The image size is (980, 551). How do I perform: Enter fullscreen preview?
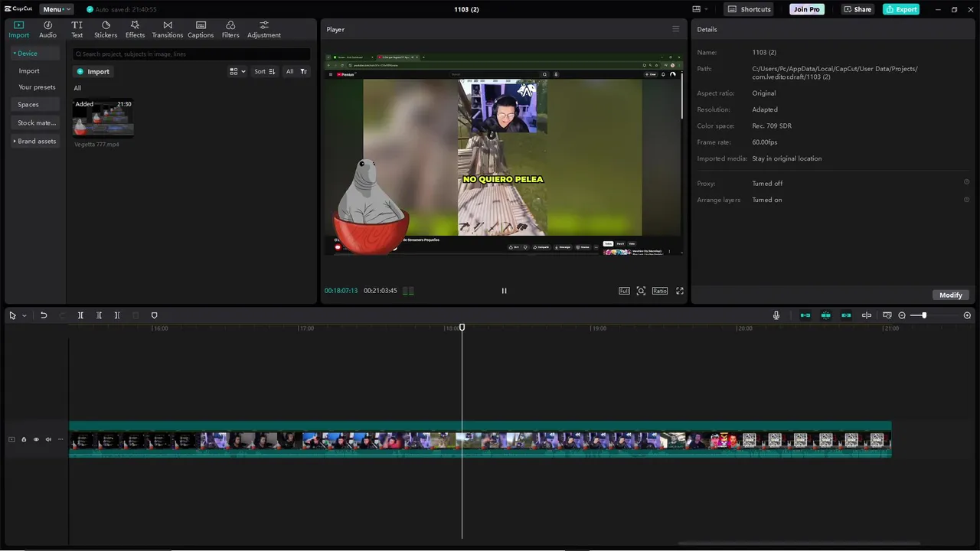680,291
